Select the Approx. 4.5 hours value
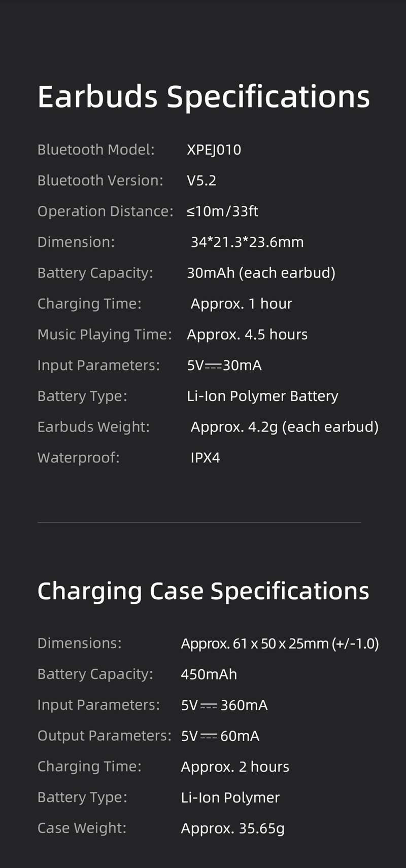 (247, 335)
